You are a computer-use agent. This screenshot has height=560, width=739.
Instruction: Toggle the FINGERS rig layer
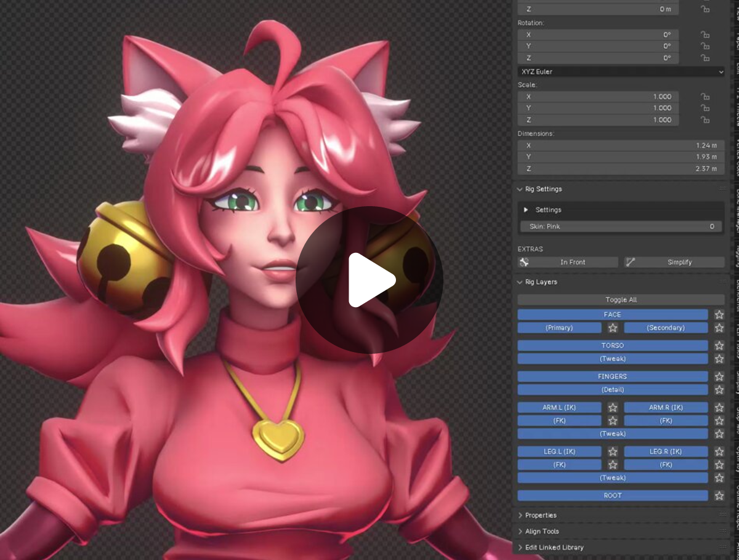(x=613, y=377)
